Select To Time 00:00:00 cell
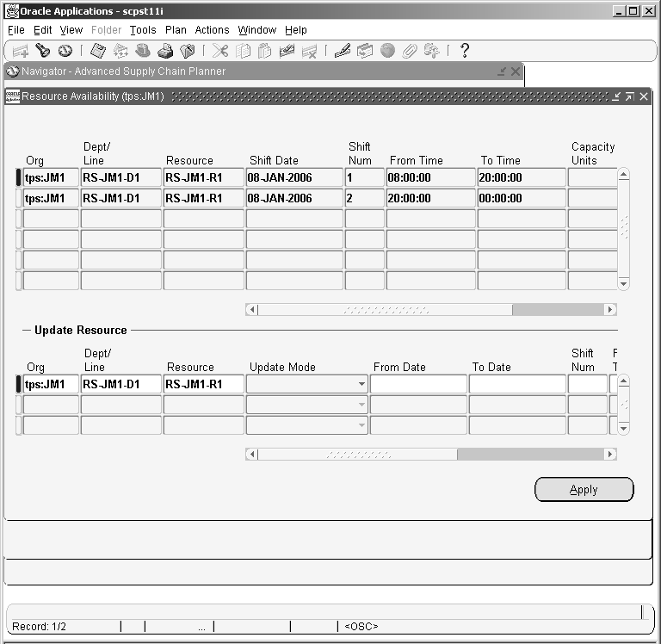The image size is (661, 644). coord(522,198)
